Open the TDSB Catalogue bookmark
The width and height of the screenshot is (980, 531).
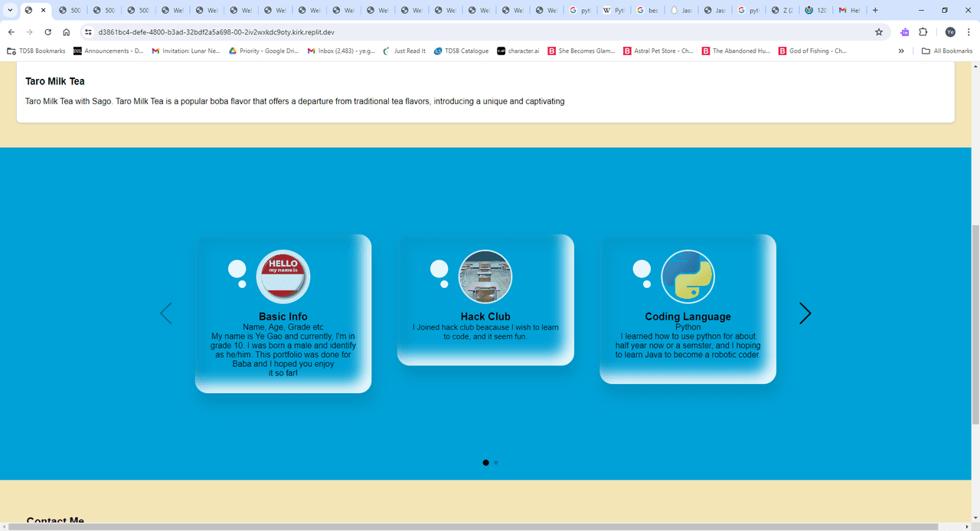pyautogui.click(x=461, y=51)
